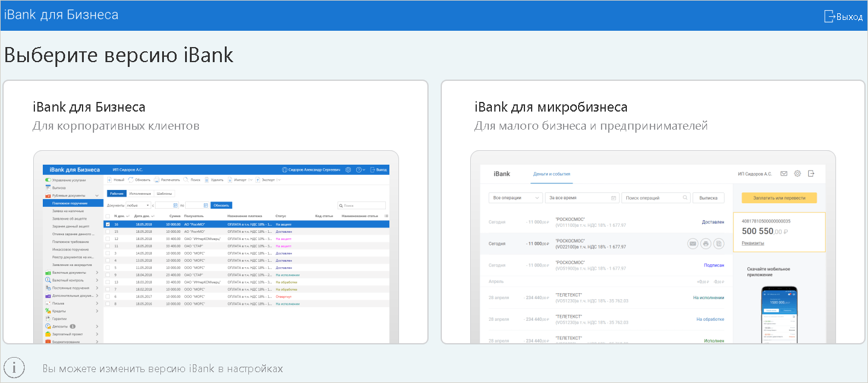Click the Реквизиты link under balance
Viewport: 868px width, 383px height.
coord(752,243)
